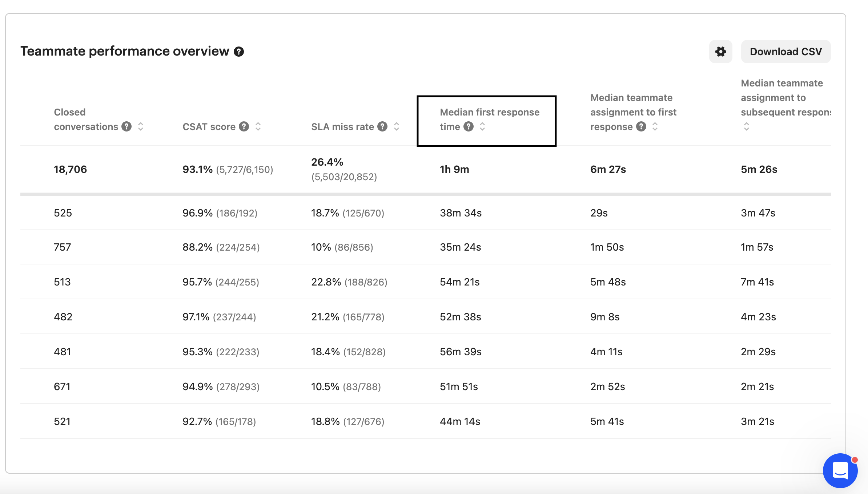Click the Download CSV button
Image resolution: width=868 pixels, height=494 pixels.
coord(786,52)
